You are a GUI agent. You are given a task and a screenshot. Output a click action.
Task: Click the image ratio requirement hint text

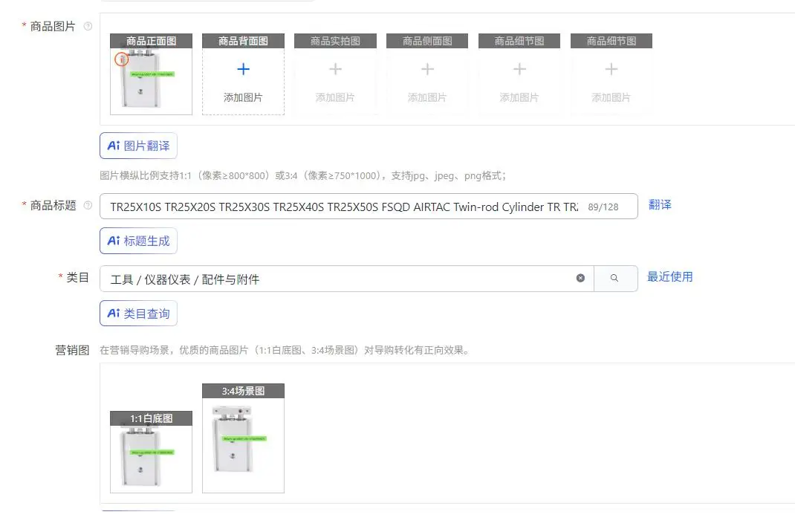click(302, 176)
